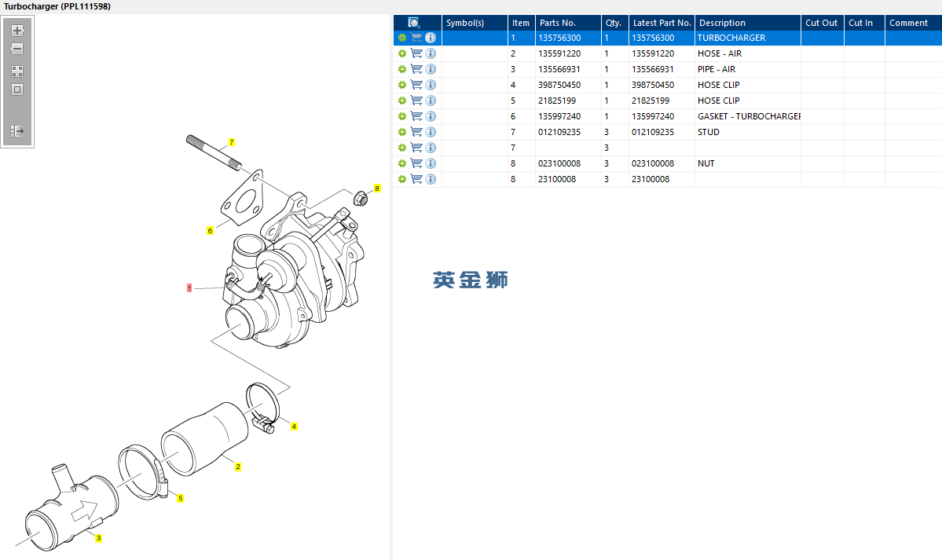Click callout label 4 on hose clip

294,426
